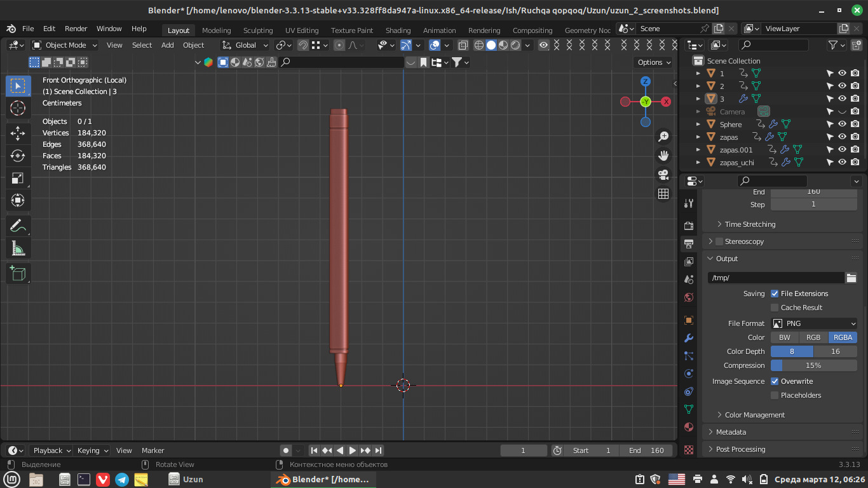The height and width of the screenshot is (488, 868).
Task: Open Telegram from the taskbar
Action: click(x=122, y=480)
